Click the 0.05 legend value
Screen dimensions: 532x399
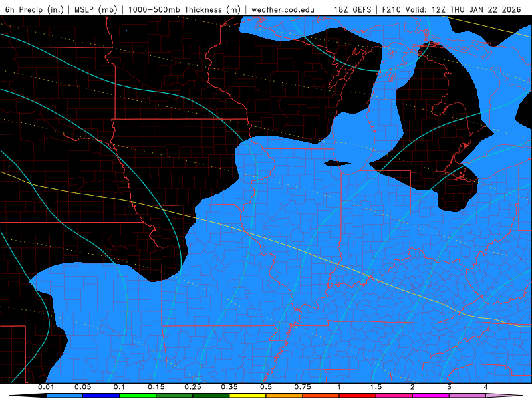(x=82, y=387)
